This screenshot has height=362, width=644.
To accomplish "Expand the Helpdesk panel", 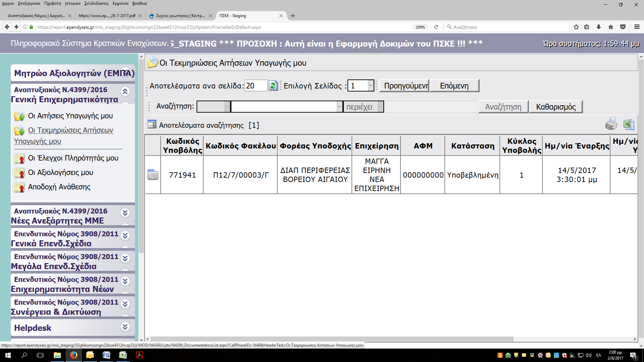I will tap(125, 327).
